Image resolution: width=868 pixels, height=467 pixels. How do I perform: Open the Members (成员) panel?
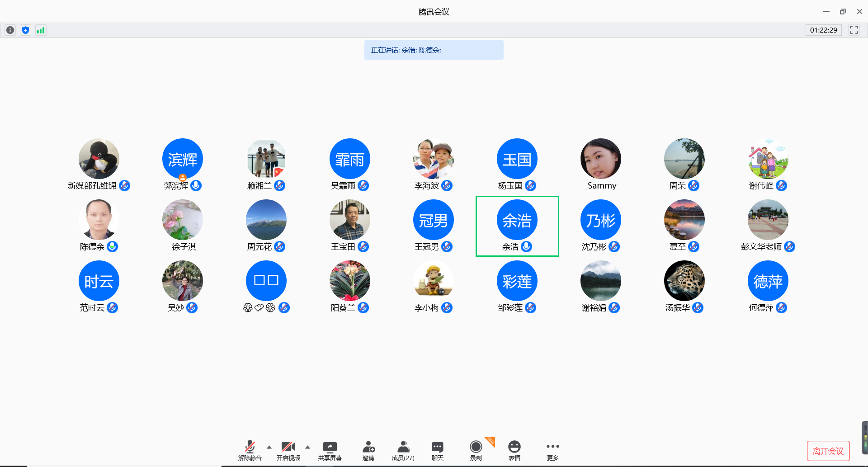pos(403,451)
